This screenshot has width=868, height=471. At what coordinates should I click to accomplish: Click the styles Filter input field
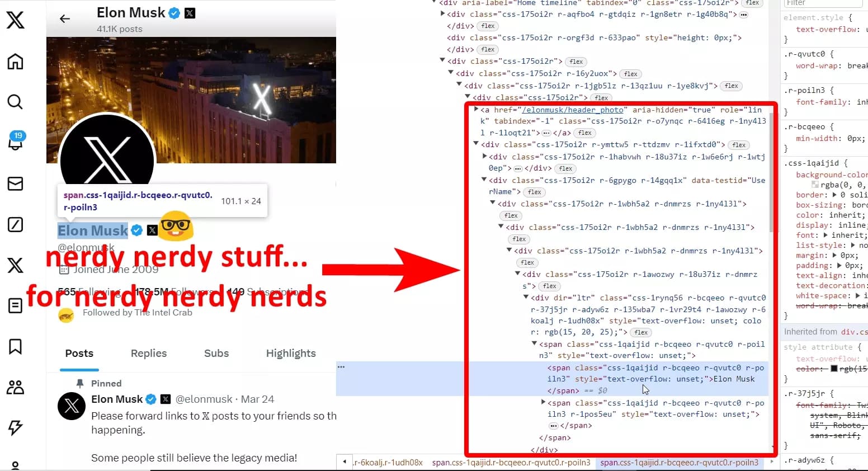pyautogui.click(x=822, y=3)
